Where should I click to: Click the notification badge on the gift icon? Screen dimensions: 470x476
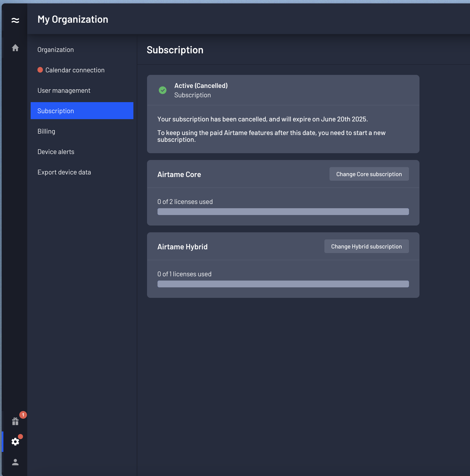[x=22, y=415]
